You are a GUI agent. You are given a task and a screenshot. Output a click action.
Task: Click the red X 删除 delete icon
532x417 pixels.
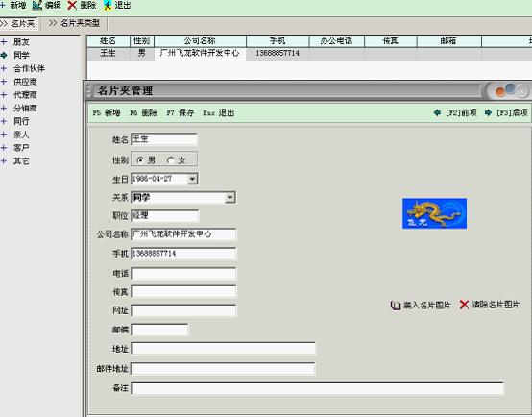[72, 5]
